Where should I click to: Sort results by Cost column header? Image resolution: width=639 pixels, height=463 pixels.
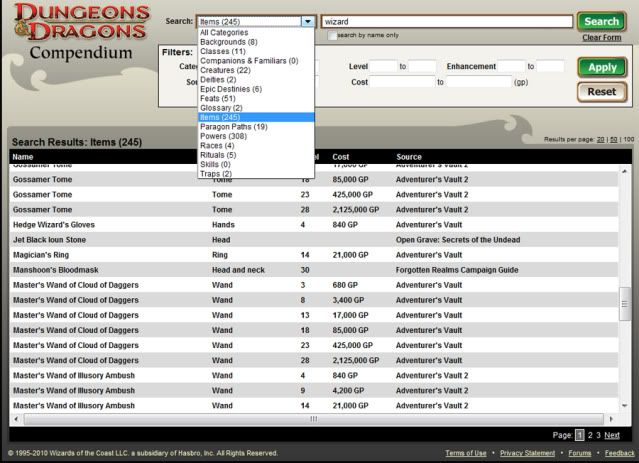[341, 157]
